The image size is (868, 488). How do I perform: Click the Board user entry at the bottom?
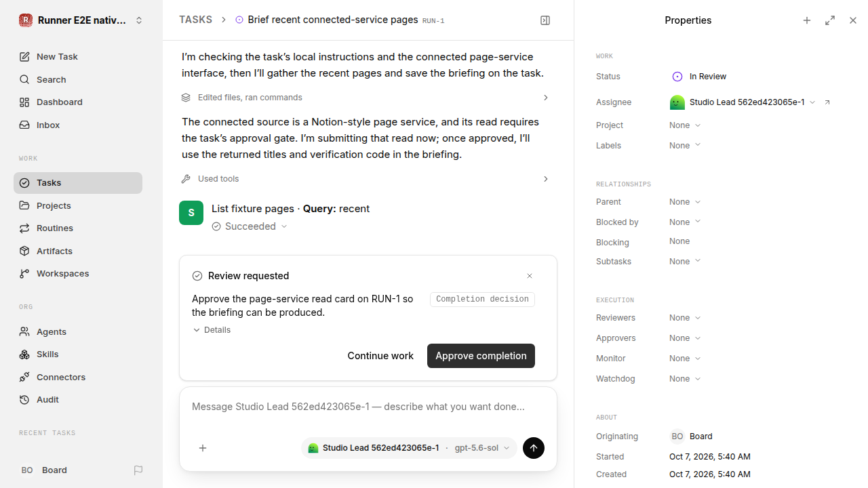44,470
